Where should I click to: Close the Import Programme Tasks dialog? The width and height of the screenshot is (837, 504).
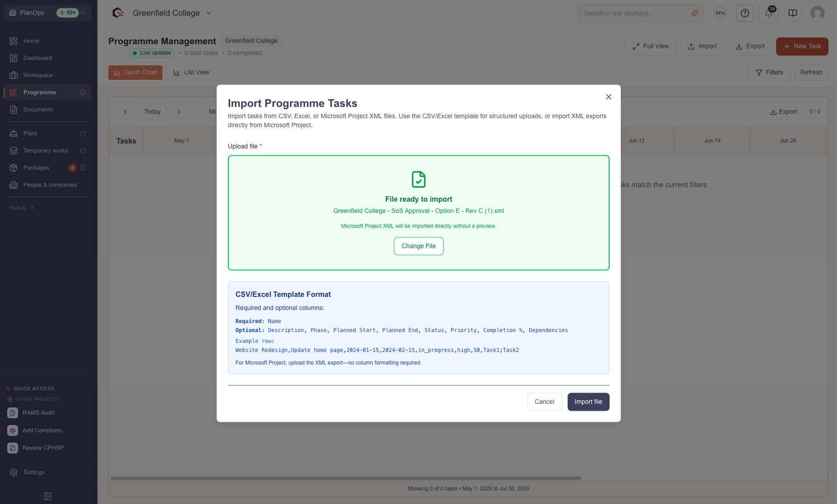[x=608, y=97]
